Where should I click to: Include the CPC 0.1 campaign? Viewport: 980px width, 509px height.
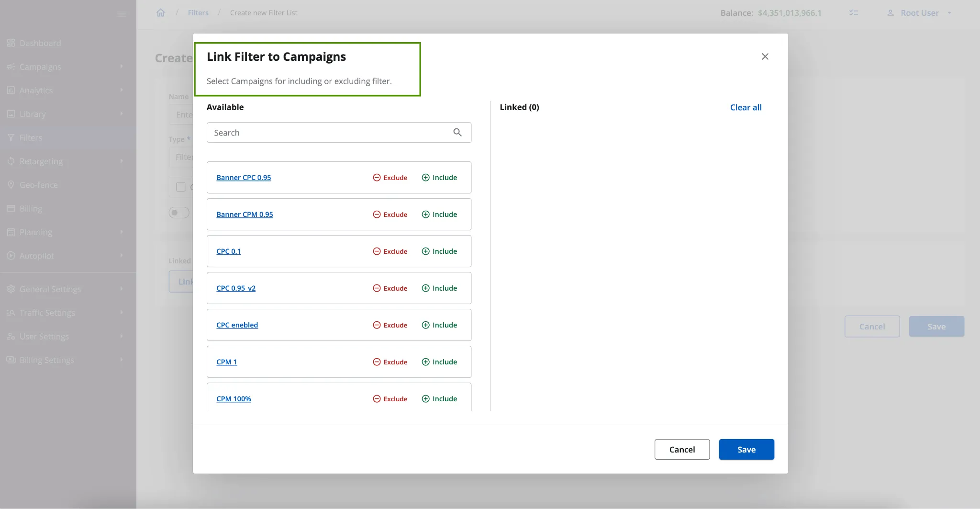[439, 251]
